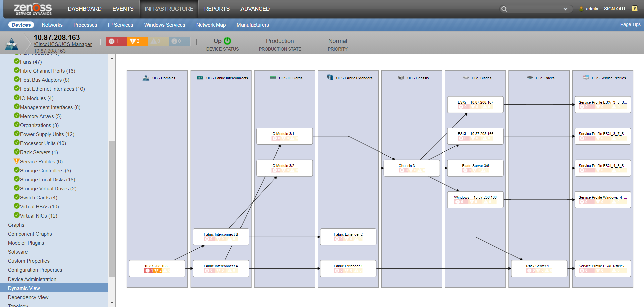Viewport: 644px width, 307px height.
Task: Click the Zenoss Service Dynamics logo
Action: tap(33, 9)
